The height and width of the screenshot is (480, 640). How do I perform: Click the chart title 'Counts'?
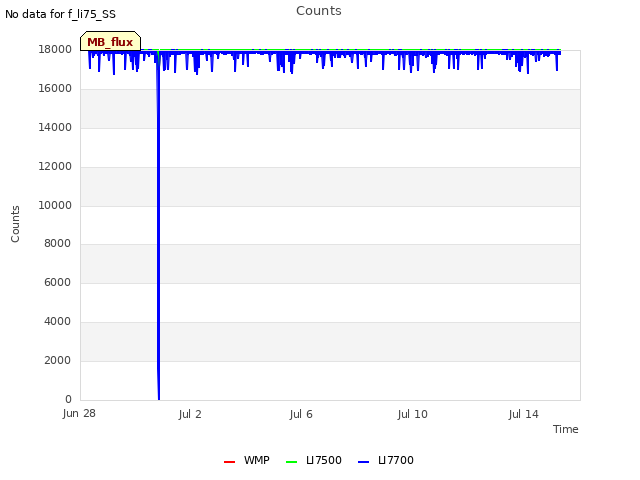coord(319,11)
